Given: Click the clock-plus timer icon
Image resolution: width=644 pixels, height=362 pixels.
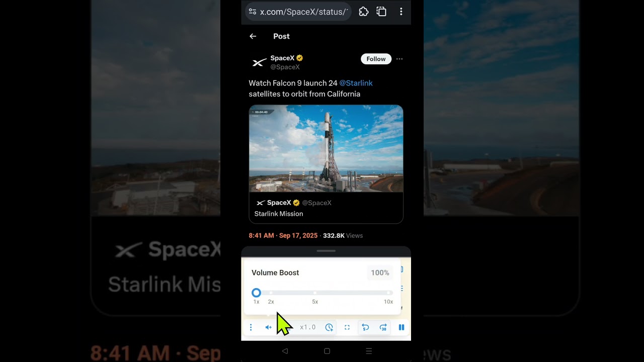Looking at the screenshot, I should click(x=329, y=327).
